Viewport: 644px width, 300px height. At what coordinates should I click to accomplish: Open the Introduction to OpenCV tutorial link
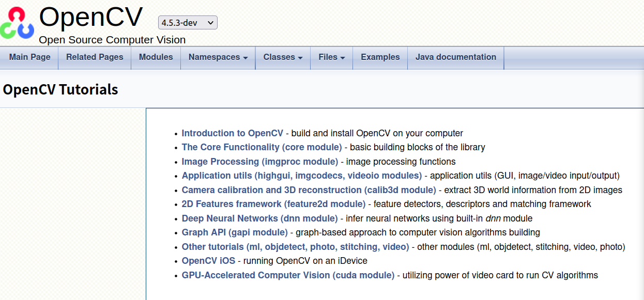click(233, 133)
